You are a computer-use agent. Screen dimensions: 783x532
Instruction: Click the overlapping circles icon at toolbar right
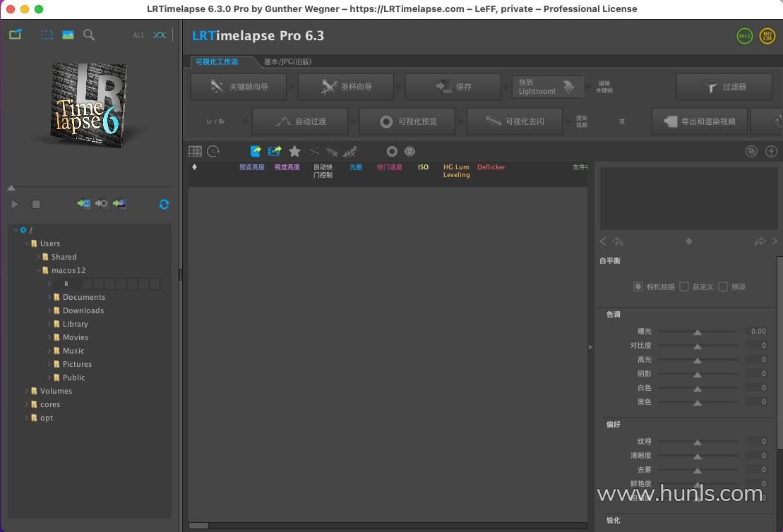tap(751, 151)
